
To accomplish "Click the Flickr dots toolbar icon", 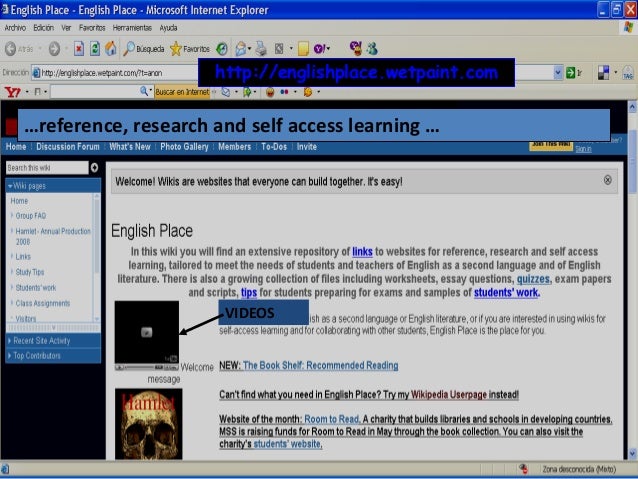I will tap(284, 92).
